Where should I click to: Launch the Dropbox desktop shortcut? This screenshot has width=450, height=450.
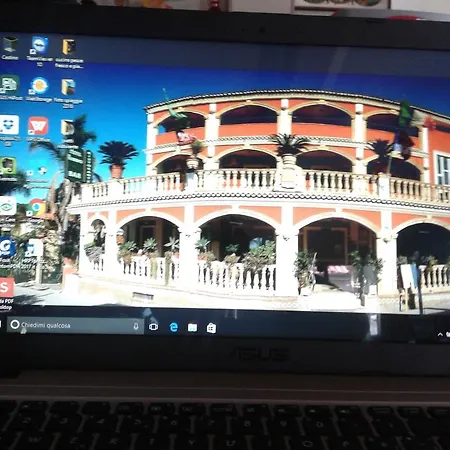[x=9, y=125]
